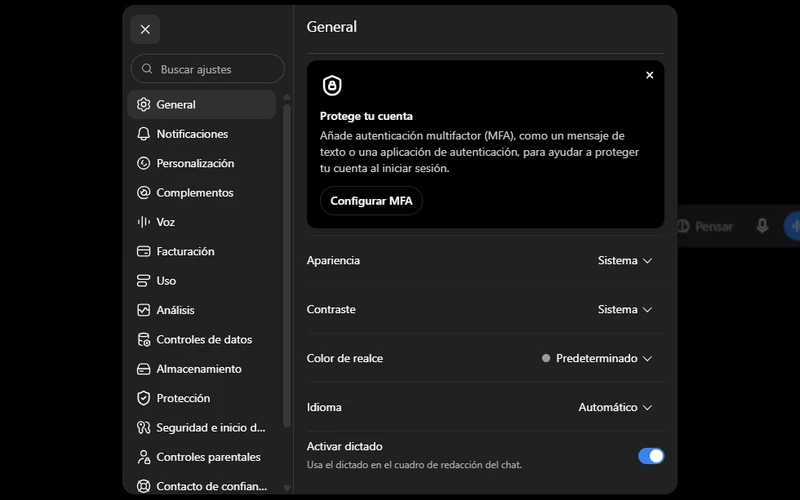Toggle the Activar dictado switch

pyautogui.click(x=651, y=456)
